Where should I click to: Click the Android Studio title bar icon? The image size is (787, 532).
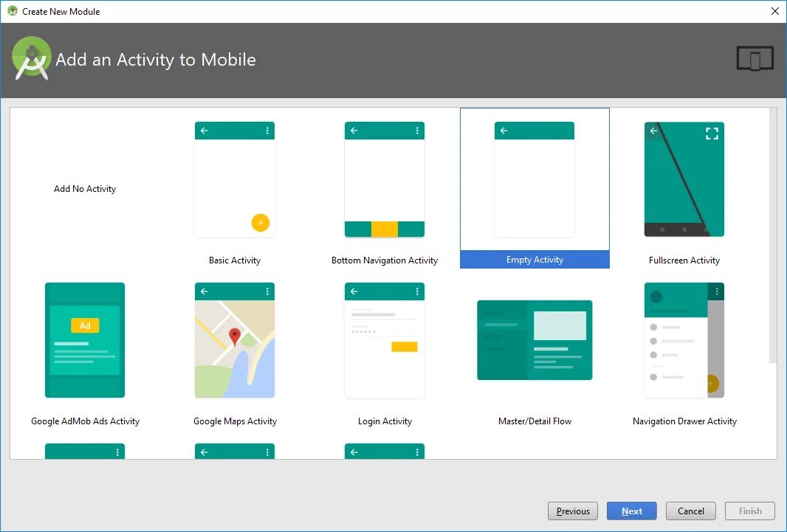13,11
